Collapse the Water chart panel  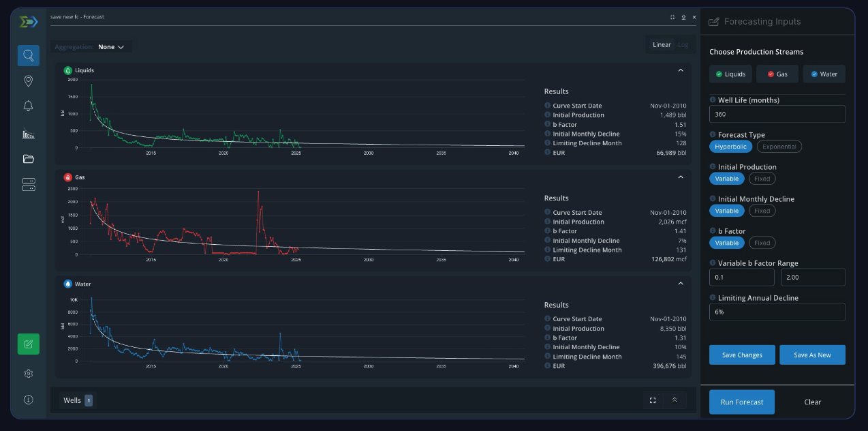tap(681, 284)
